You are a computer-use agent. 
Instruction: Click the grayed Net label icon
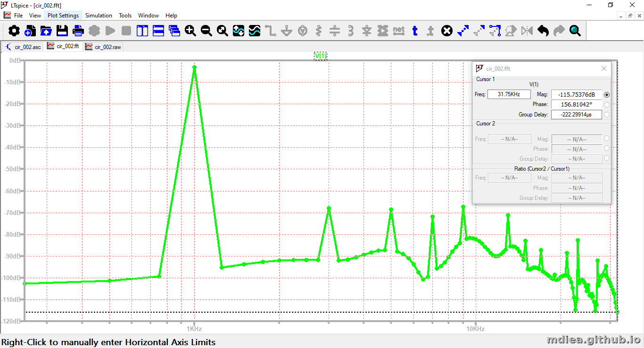(x=399, y=31)
